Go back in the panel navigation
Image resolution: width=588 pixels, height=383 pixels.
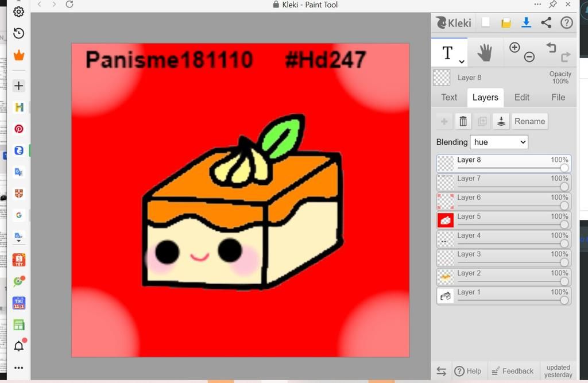[39, 5]
